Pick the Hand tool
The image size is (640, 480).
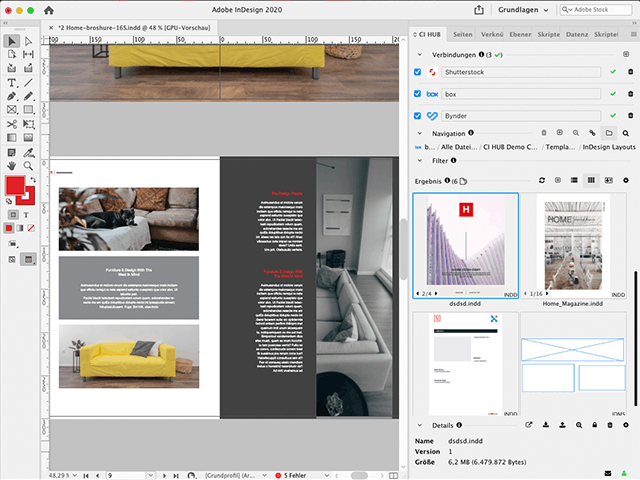click(12, 165)
